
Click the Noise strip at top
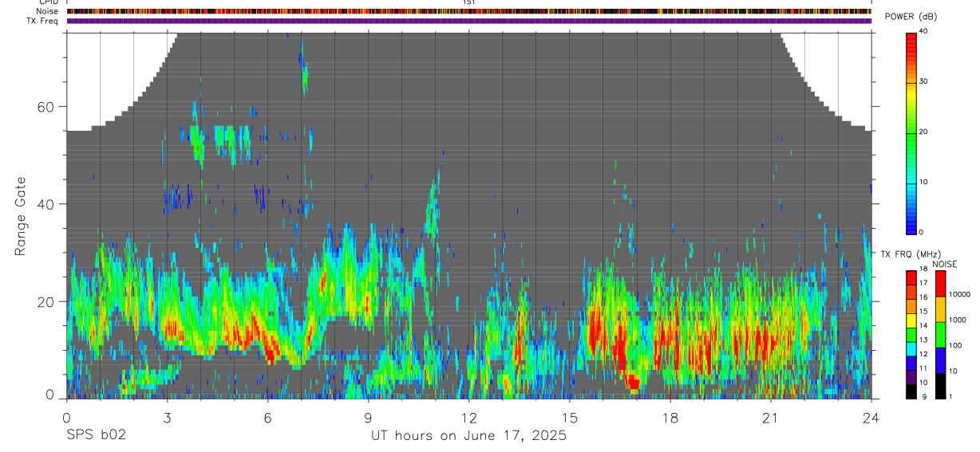469,12
